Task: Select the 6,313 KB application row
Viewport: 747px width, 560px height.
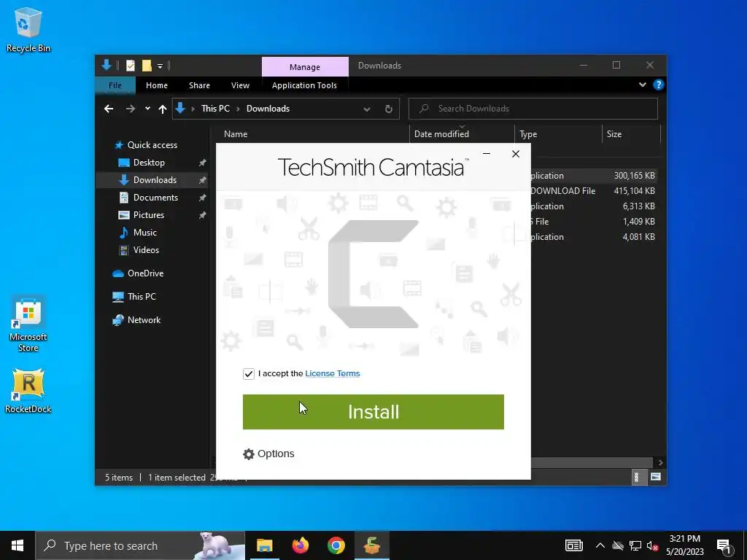Action: pos(595,206)
